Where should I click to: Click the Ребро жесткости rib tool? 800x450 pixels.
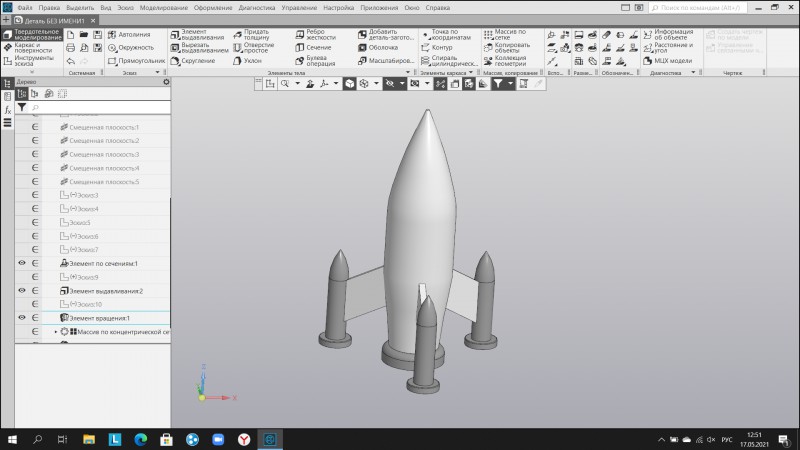[x=315, y=34]
